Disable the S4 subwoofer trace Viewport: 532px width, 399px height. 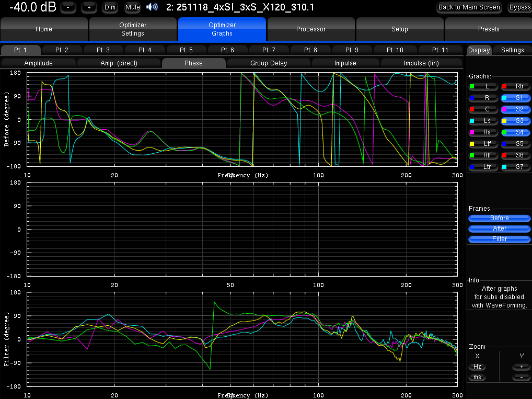(x=516, y=132)
